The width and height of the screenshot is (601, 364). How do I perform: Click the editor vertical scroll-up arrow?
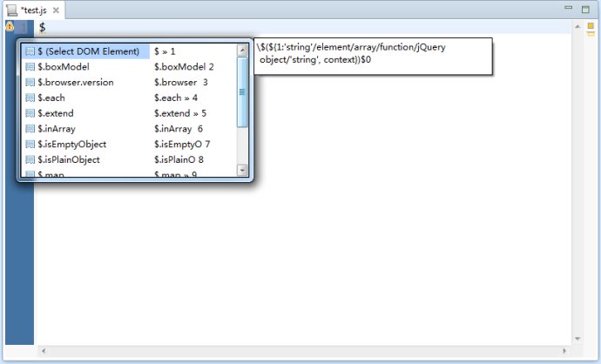(577, 26)
